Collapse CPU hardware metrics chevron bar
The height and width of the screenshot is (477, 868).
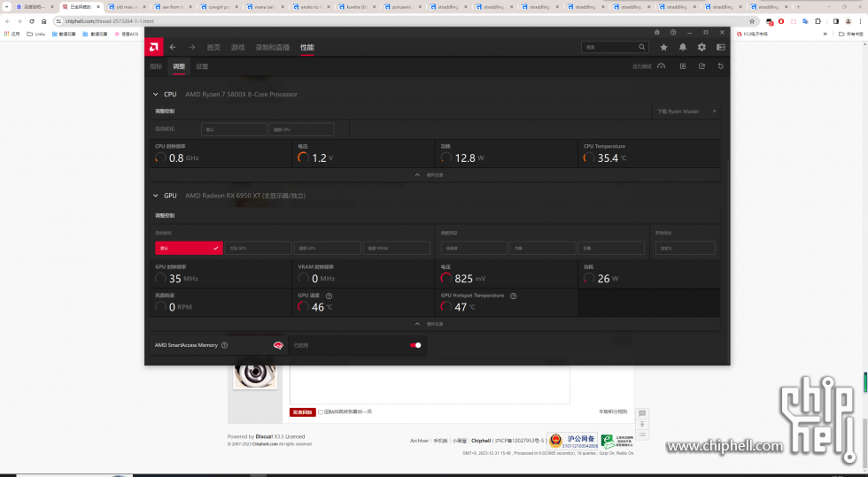coord(435,175)
